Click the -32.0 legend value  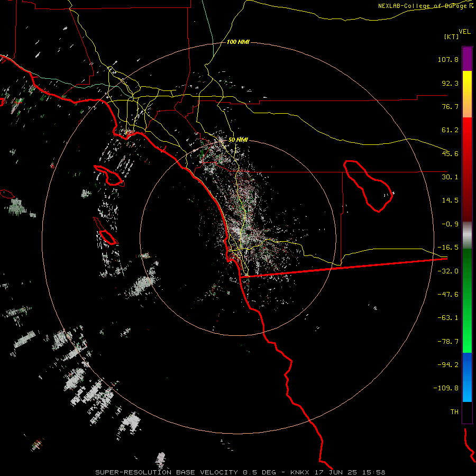[448, 271]
